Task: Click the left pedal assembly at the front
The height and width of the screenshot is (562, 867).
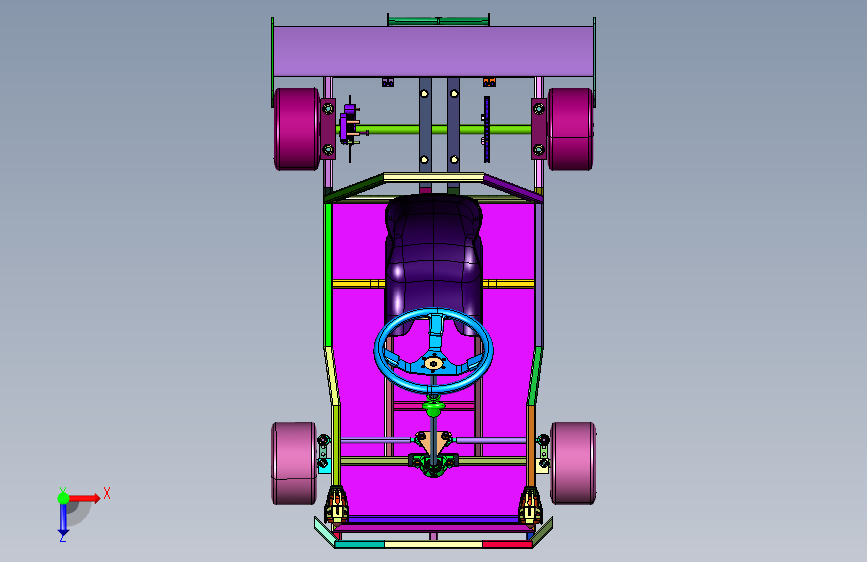Action: (x=336, y=505)
